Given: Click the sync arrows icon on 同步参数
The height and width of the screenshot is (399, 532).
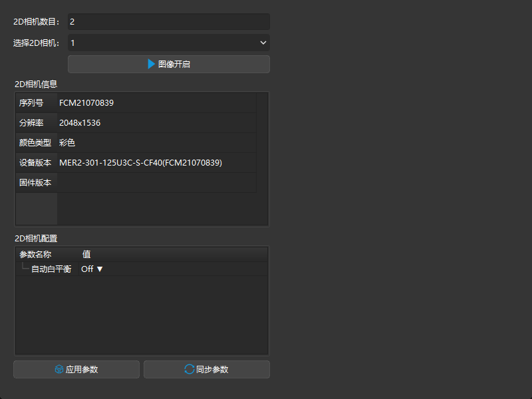Looking at the screenshot, I should click(x=190, y=369).
